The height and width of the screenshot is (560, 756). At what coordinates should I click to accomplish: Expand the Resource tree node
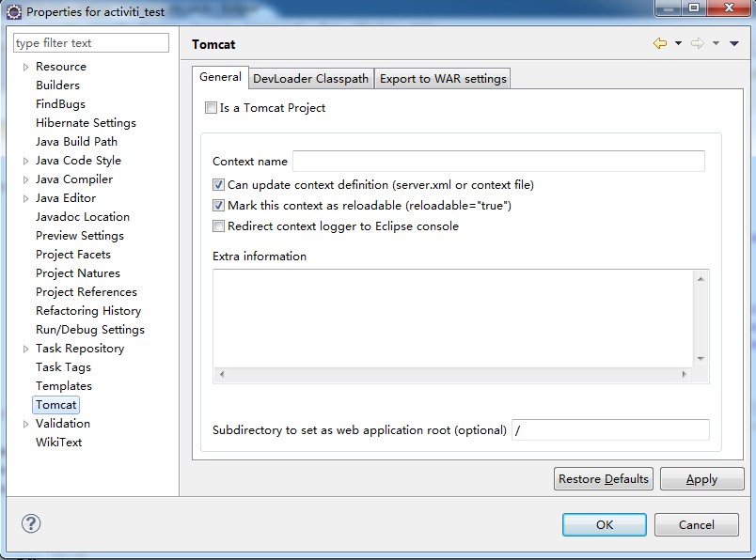26,67
